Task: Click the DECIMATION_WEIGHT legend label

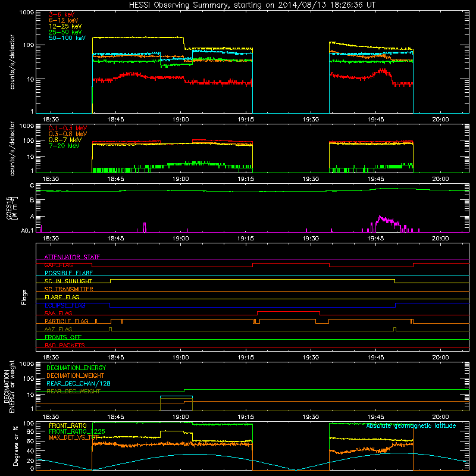Action: (76, 375)
